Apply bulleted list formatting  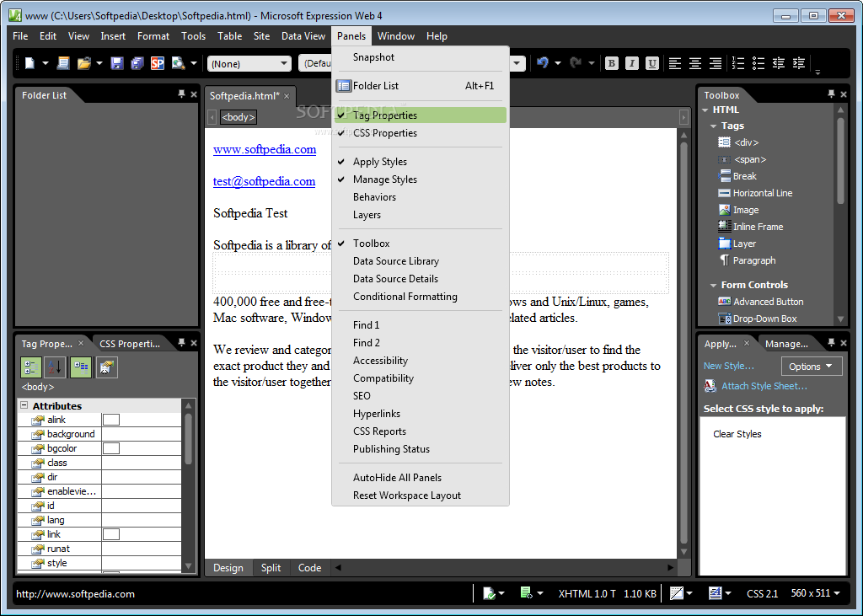758,63
